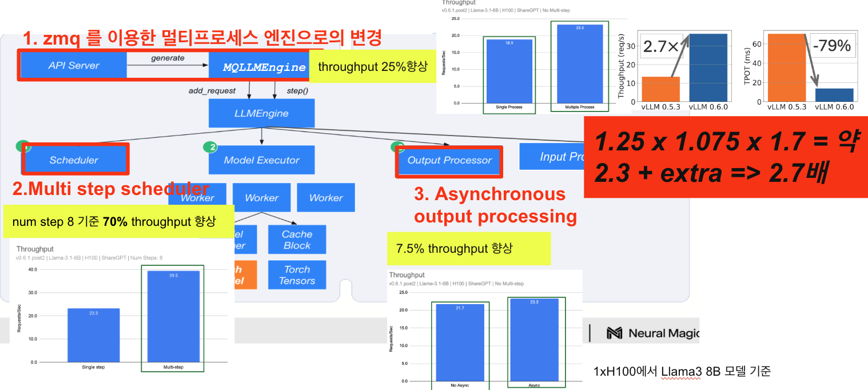Click the 'Single step' bar showing 23.3
This screenshot has width=868, height=390.
click(x=93, y=335)
